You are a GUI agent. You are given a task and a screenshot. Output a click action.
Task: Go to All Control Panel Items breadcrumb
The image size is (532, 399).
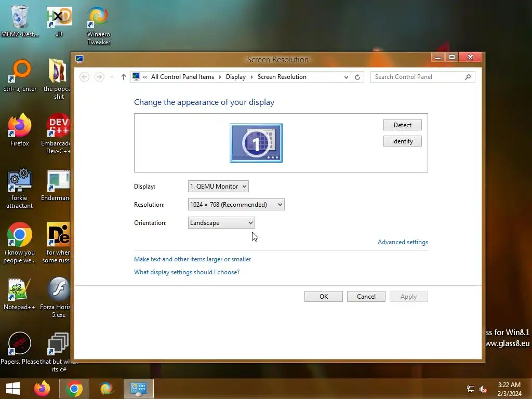tap(182, 77)
